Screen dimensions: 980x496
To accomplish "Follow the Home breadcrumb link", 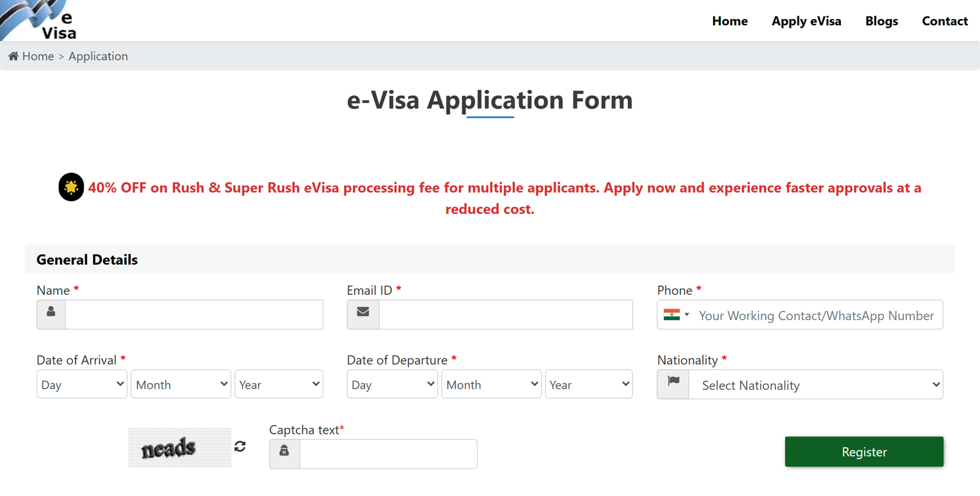I will tap(38, 56).
